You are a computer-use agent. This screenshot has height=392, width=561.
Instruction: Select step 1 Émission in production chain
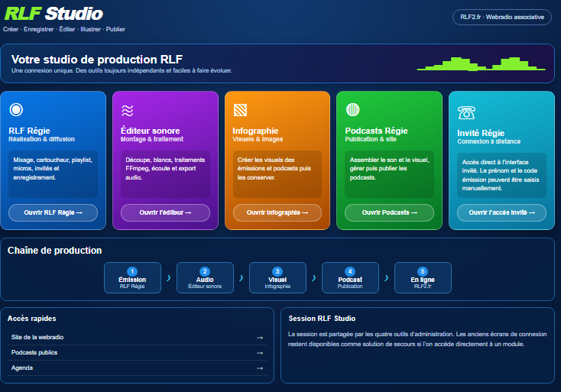[132, 278]
